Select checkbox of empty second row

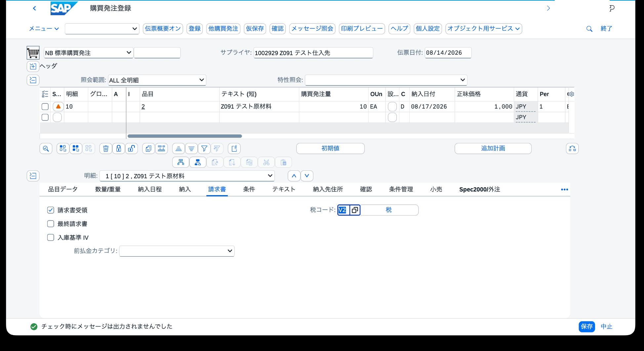pos(45,117)
